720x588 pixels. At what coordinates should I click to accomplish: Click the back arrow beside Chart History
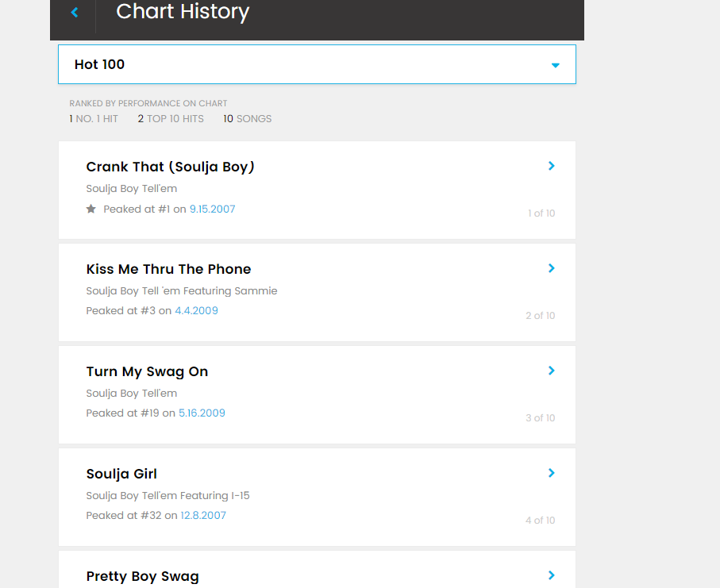75,13
